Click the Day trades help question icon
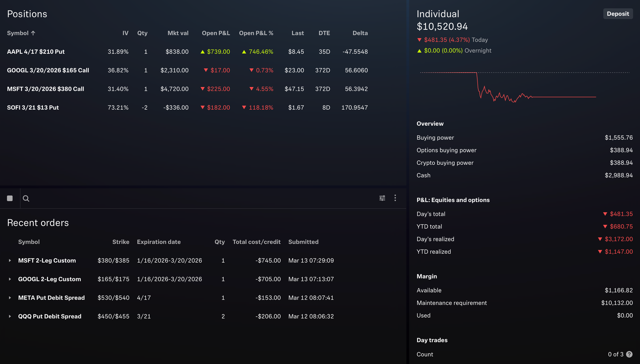The height and width of the screenshot is (364, 640). pos(629,354)
